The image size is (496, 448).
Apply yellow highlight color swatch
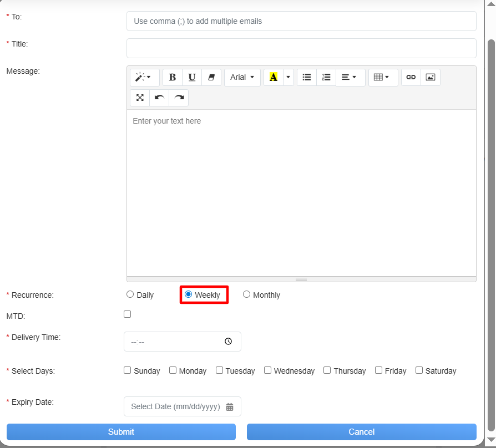point(273,78)
